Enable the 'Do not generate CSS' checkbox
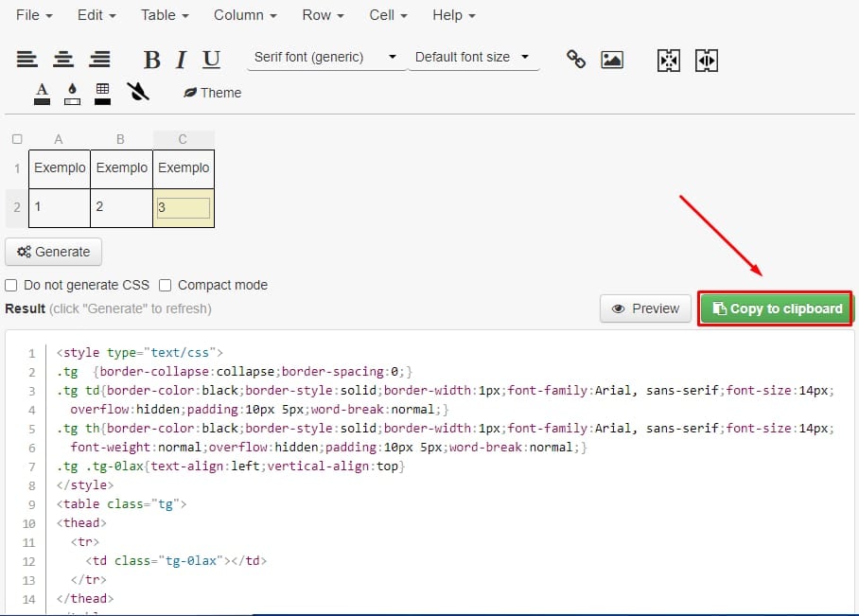The image size is (859, 616). pos(11,285)
